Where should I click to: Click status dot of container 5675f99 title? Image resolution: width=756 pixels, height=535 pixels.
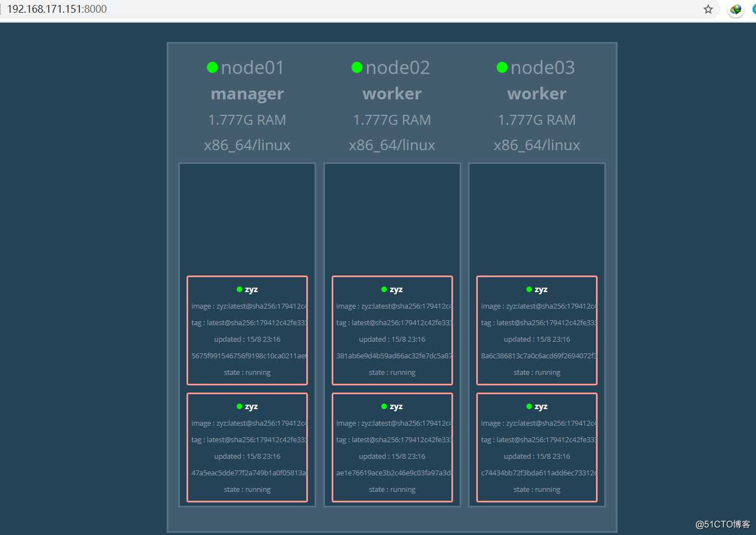[239, 289]
